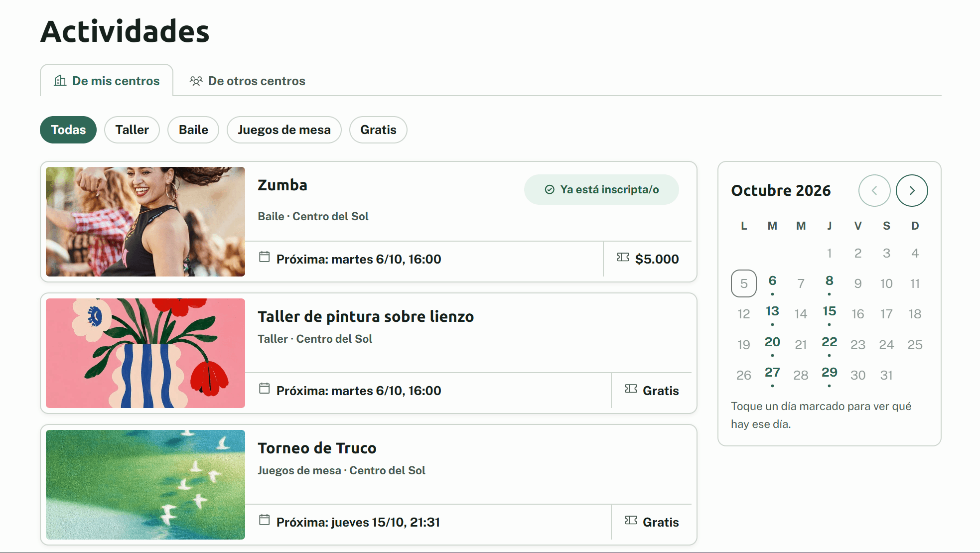The image size is (980, 553).
Task: Click Baile · Centro del Sol text
Action: (x=313, y=216)
